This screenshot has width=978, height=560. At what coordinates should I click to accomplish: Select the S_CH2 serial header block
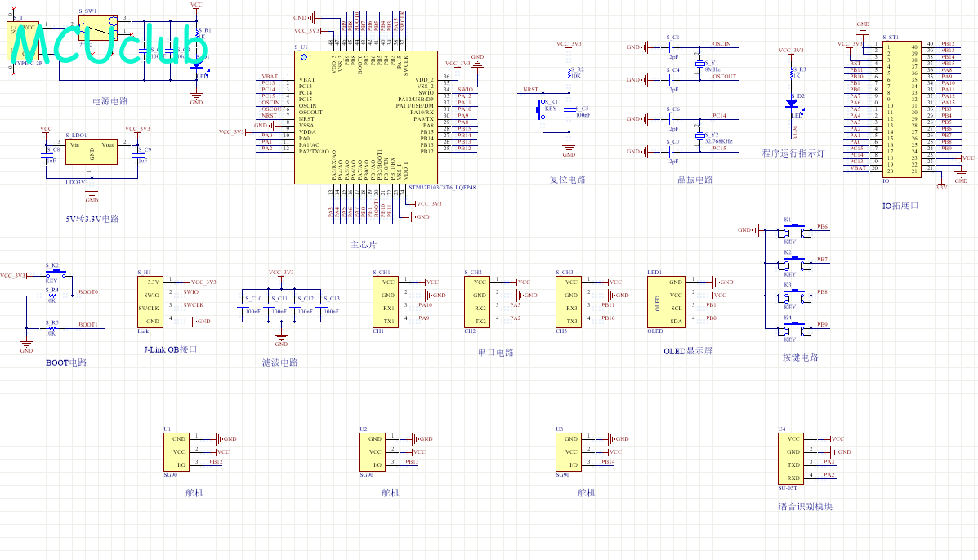[x=477, y=301]
